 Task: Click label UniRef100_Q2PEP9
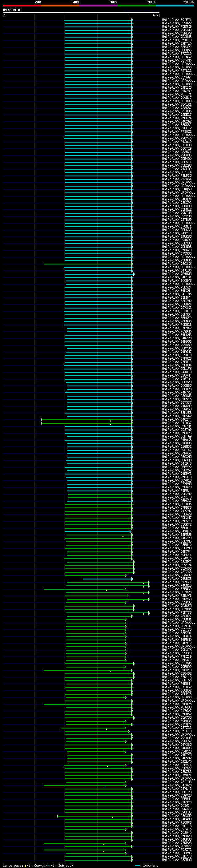[x=177, y=33]
